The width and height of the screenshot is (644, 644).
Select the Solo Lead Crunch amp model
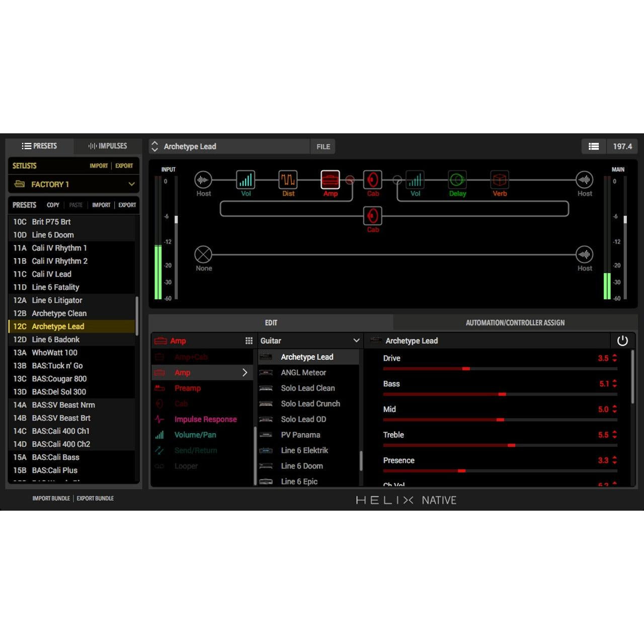(310, 404)
